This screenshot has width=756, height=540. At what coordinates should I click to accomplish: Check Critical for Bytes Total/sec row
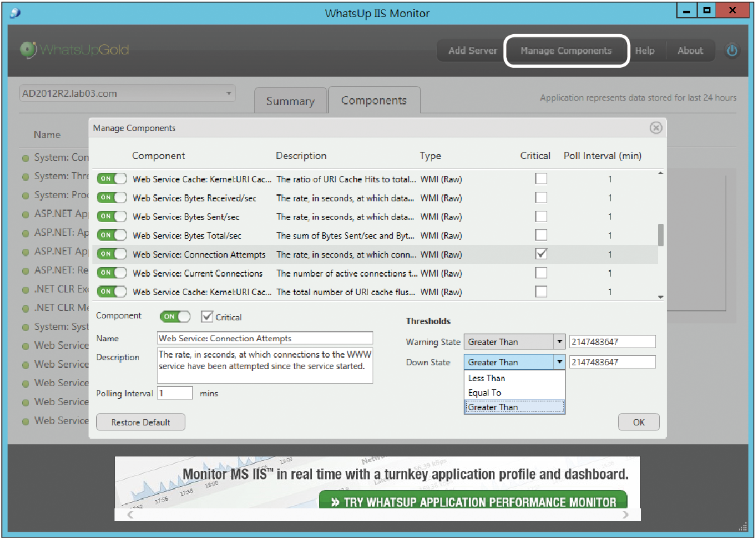(542, 235)
